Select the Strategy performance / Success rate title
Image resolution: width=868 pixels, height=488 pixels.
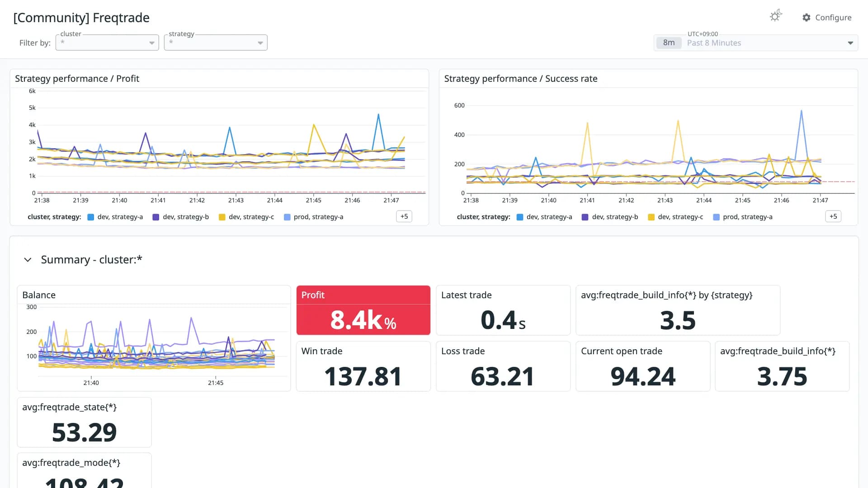click(x=521, y=79)
